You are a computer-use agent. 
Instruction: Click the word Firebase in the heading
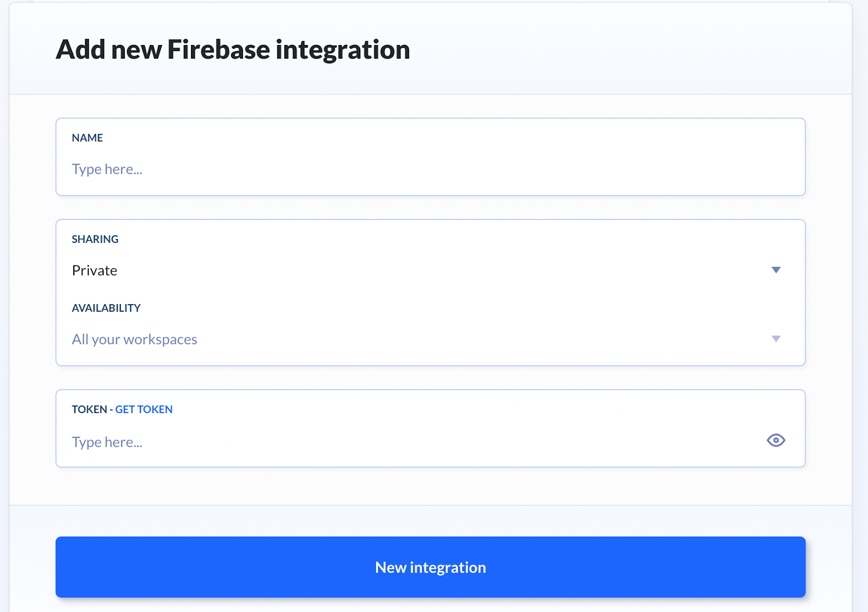point(218,49)
